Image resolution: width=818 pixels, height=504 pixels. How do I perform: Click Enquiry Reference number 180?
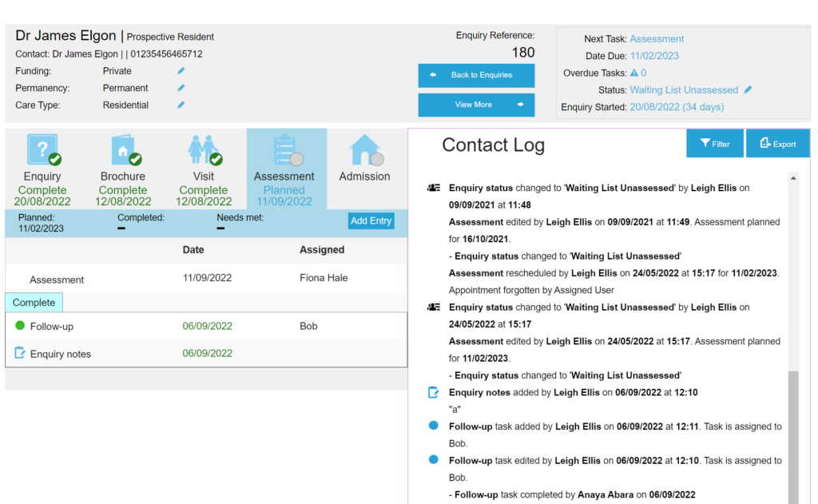pyautogui.click(x=522, y=52)
